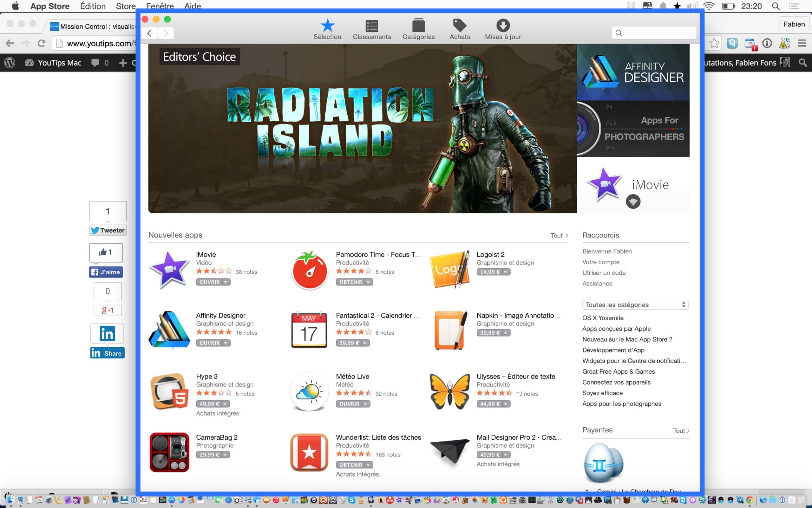Click the 39,99 € button for Fantastical 2
Image resolution: width=812 pixels, height=508 pixels.
point(349,343)
